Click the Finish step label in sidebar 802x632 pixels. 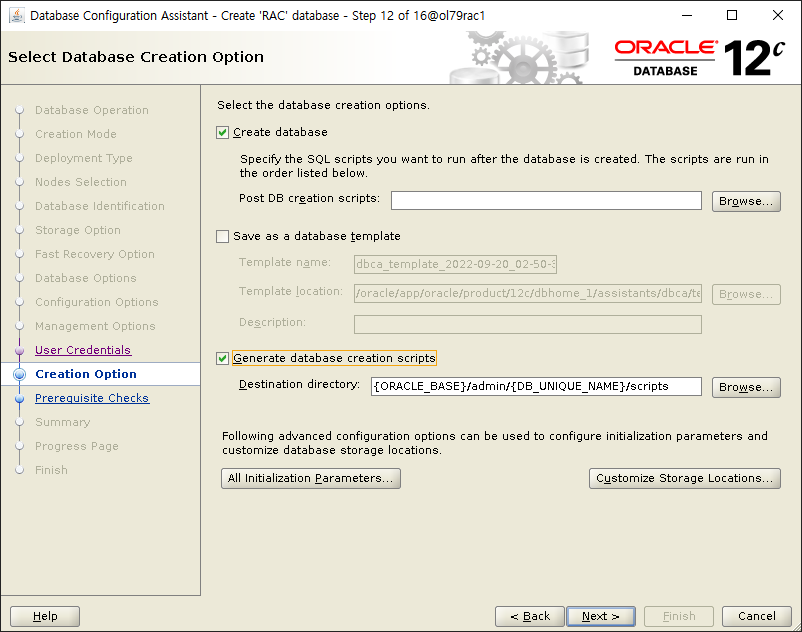[51, 470]
